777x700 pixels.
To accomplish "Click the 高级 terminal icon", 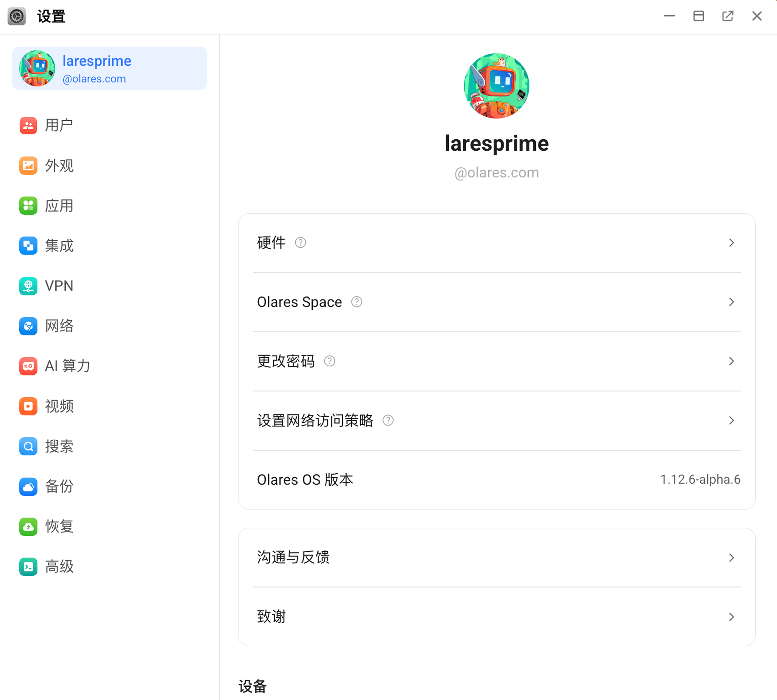I will (x=28, y=567).
